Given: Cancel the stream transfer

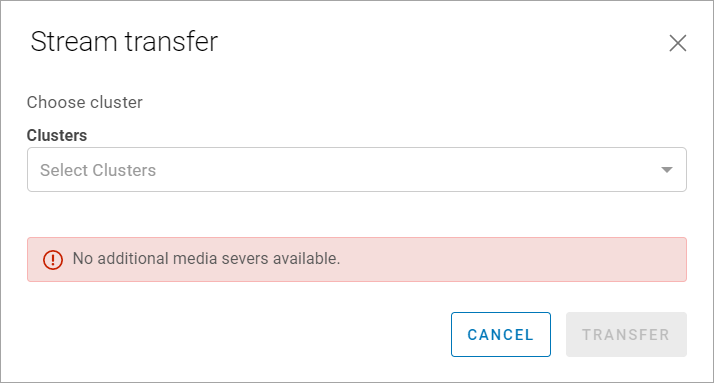Looking at the screenshot, I should coord(500,334).
